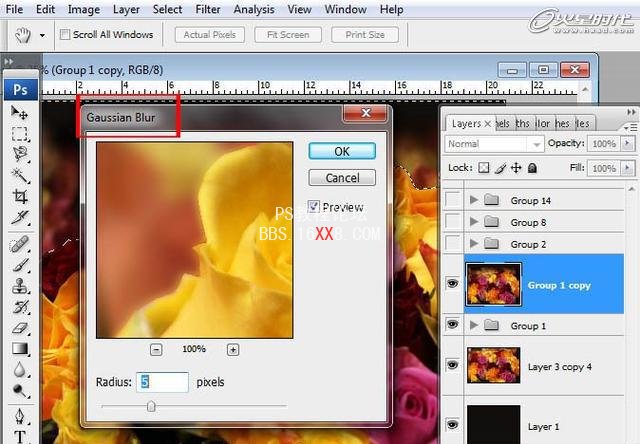
Task: Select the Crop tool
Action: coord(19,196)
